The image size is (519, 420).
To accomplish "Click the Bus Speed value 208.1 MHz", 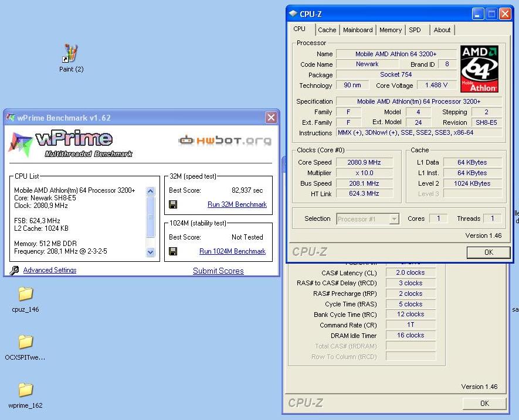I will tap(364, 183).
